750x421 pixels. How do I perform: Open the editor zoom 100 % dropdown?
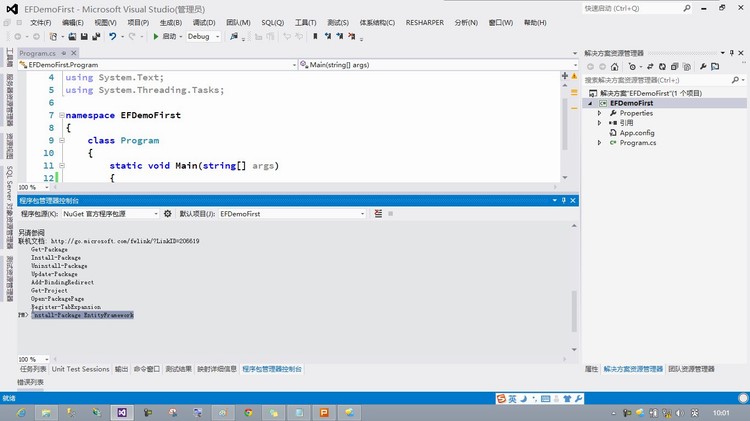(46, 187)
